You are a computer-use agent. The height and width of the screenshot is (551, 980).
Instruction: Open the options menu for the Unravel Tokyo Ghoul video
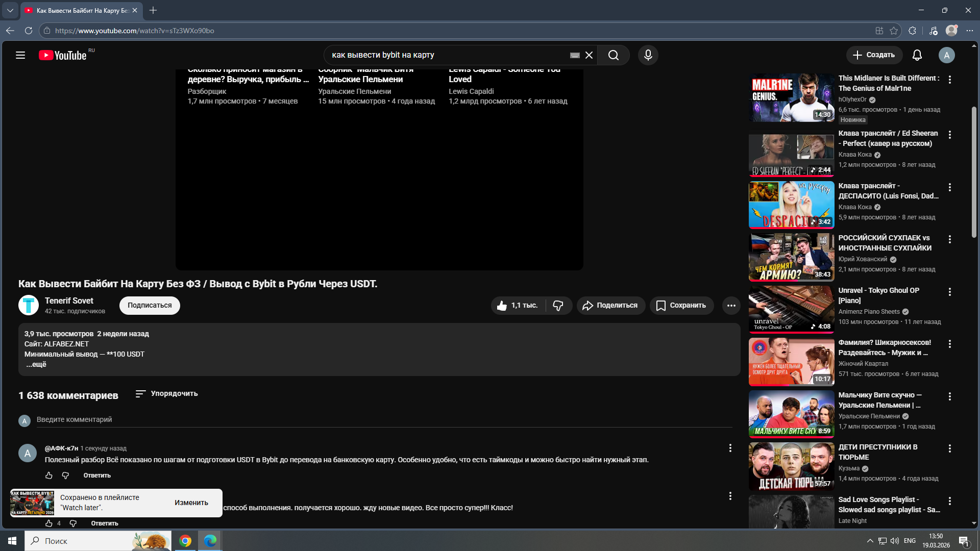click(x=950, y=292)
